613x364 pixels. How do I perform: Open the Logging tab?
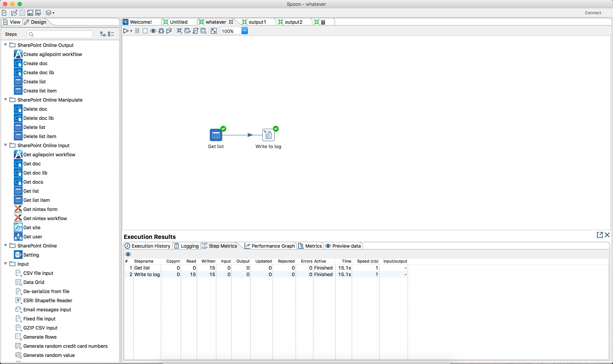(x=186, y=246)
